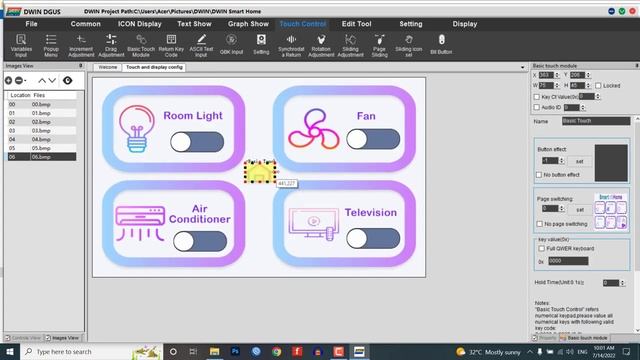Select the Synchrodata Return tool

click(291, 45)
